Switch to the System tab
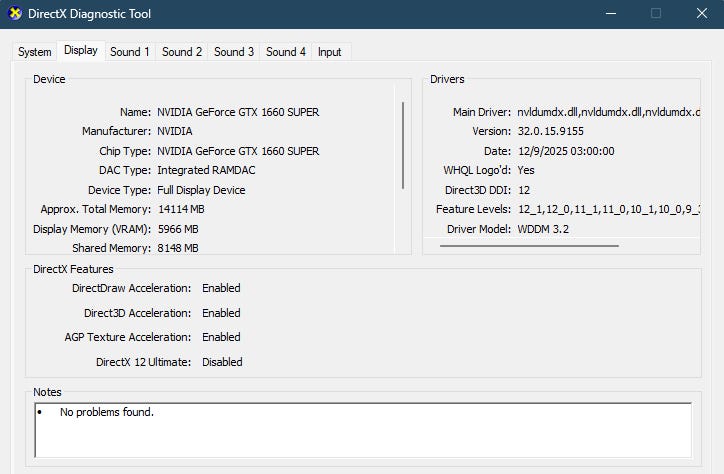 point(35,52)
